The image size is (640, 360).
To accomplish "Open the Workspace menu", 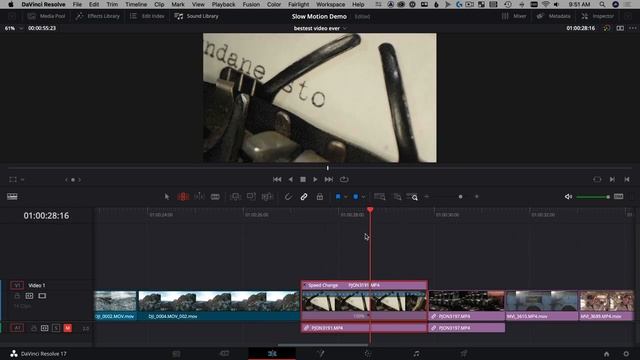I will (x=330, y=4).
